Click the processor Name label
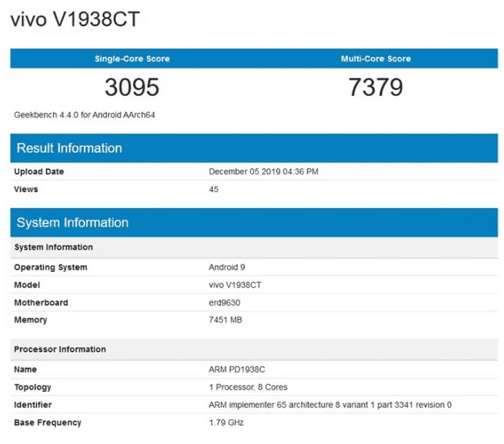The width and height of the screenshot is (504, 444). click(25, 370)
